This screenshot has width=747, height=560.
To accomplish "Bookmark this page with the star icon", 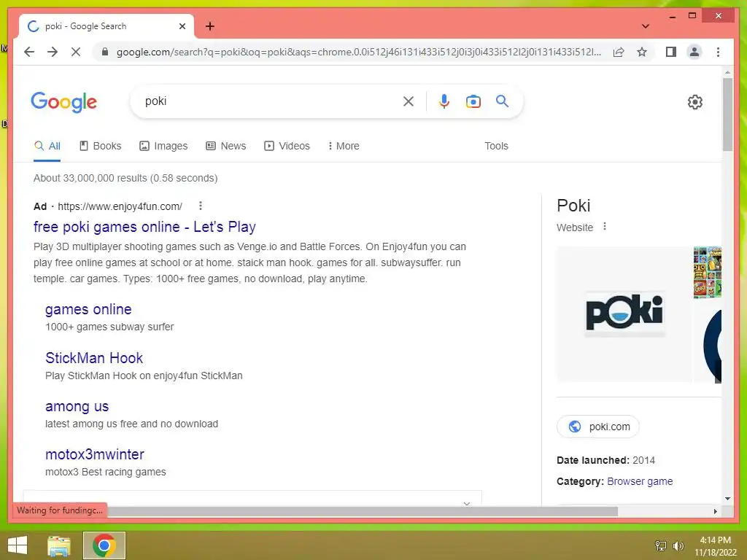I will tap(642, 52).
